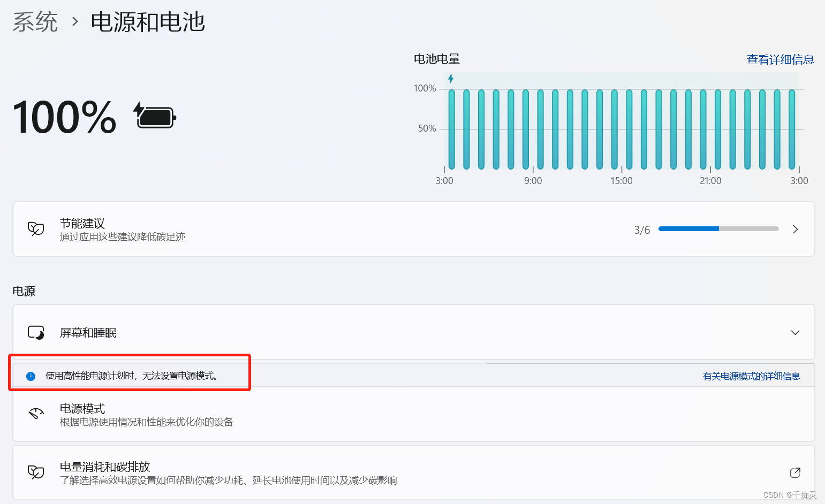Open external link icon for 电量消耗和碳排放
Viewport: 825px width, 504px height.
point(795,472)
